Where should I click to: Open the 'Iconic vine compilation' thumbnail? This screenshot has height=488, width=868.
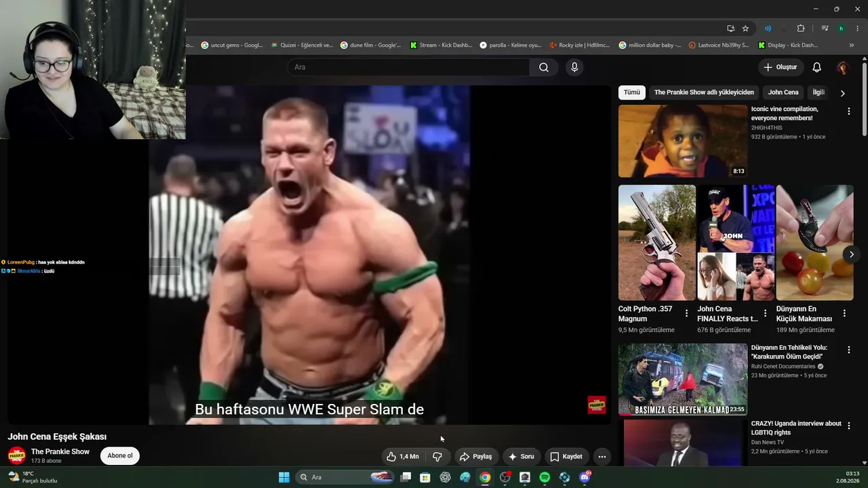tap(683, 141)
